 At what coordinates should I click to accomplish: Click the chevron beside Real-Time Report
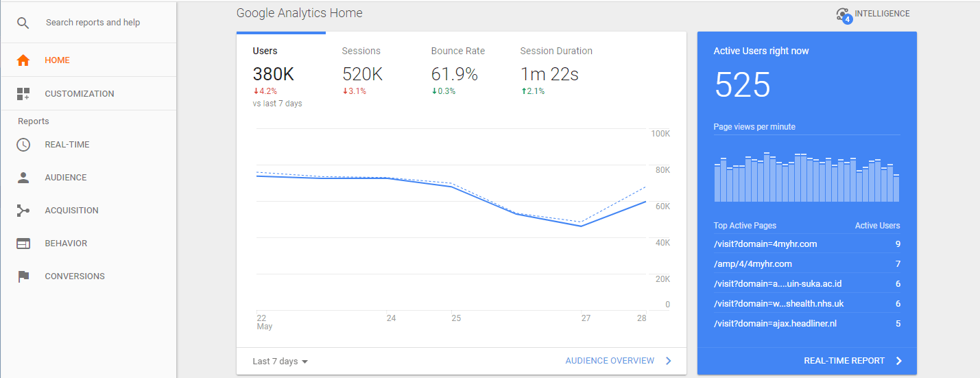click(899, 361)
